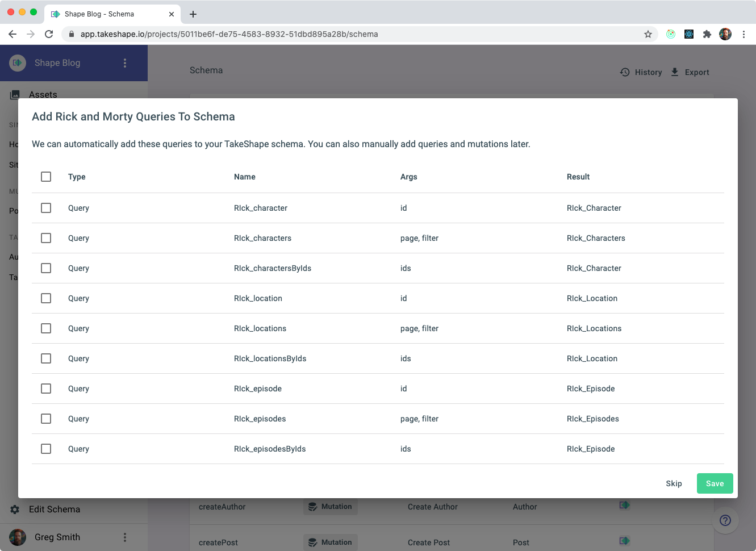The image size is (756, 551).
Task: Click the Export download icon
Action: [x=675, y=72]
